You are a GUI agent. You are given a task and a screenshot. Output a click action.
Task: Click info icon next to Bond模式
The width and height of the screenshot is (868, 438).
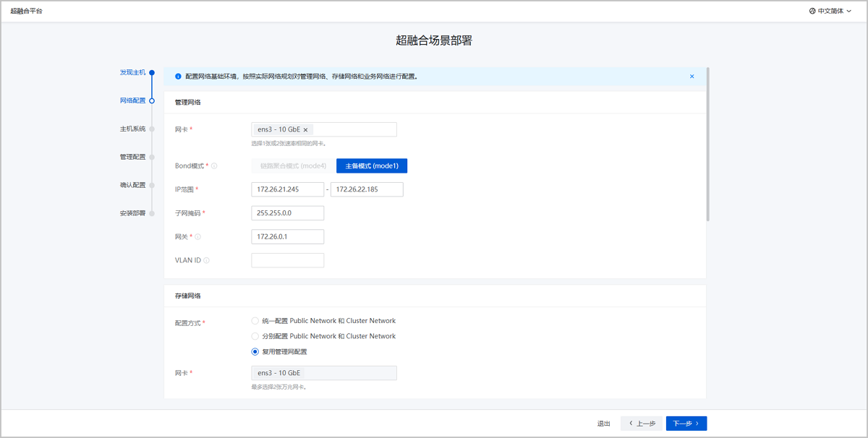pyautogui.click(x=214, y=166)
